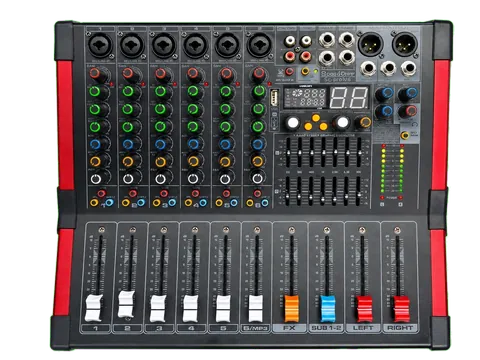Click the white pan knob on channel 1
Viewport: 480px width, 360px height.
(96, 179)
